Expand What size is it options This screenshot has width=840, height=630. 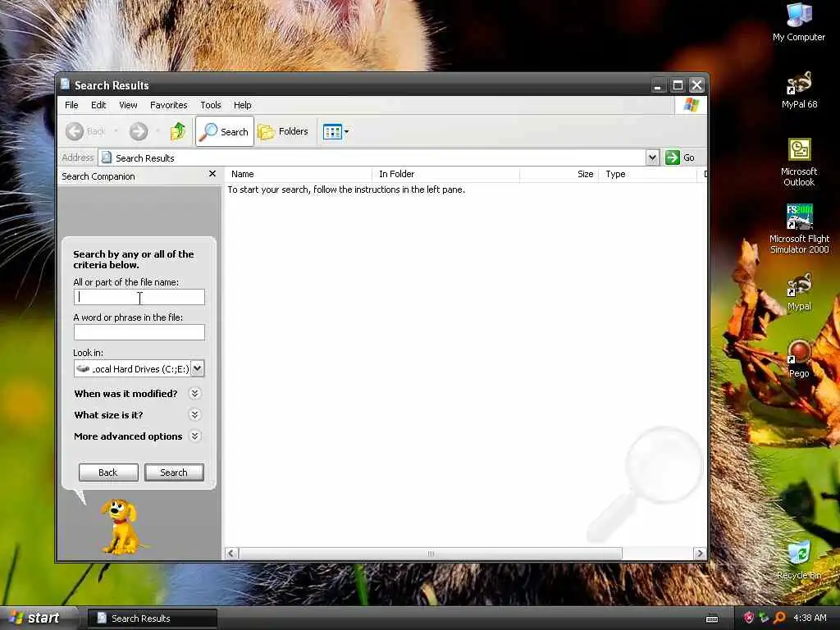click(195, 414)
